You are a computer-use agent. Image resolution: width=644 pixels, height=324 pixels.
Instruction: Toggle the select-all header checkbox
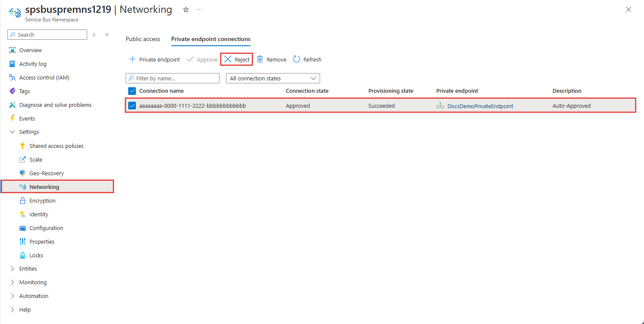point(132,91)
